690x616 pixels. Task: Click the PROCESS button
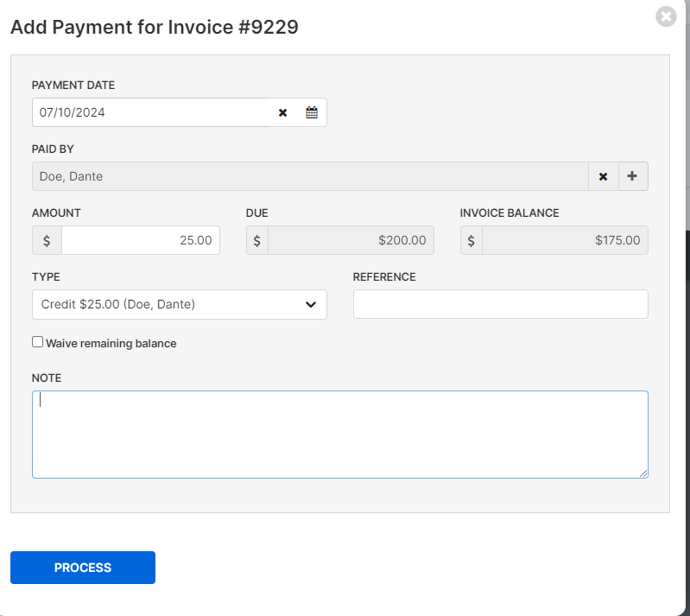83,568
